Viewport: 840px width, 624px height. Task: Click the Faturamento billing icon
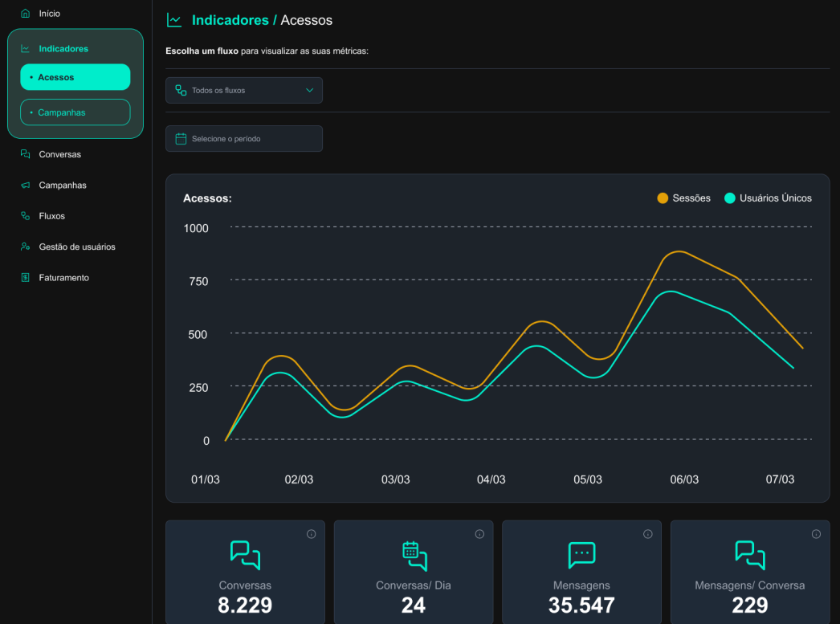(25, 277)
